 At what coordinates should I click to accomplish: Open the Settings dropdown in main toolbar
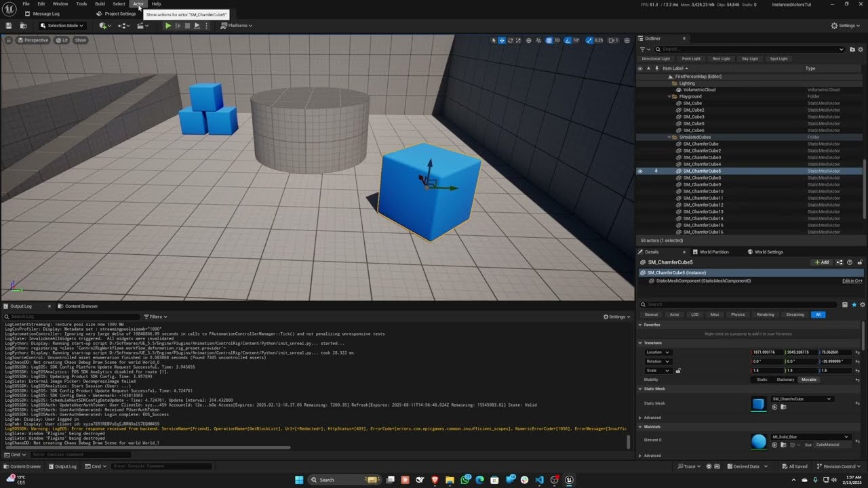(846, 26)
